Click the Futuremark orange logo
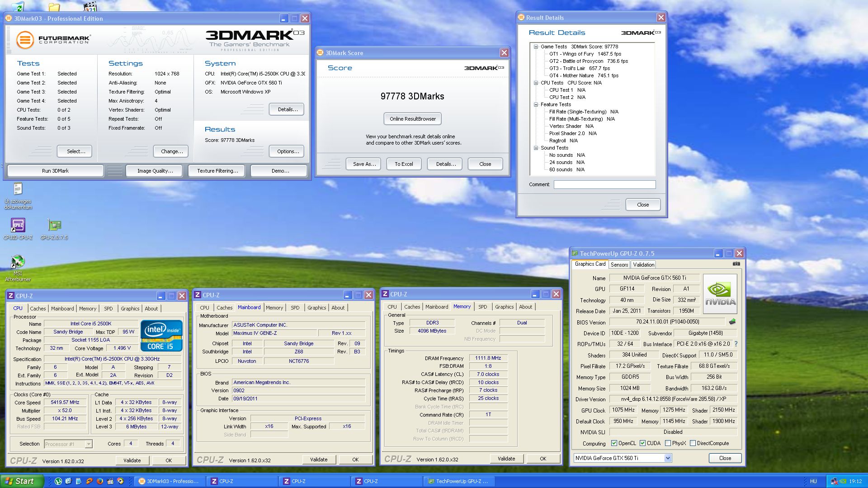The width and height of the screenshot is (868, 488). point(25,40)
